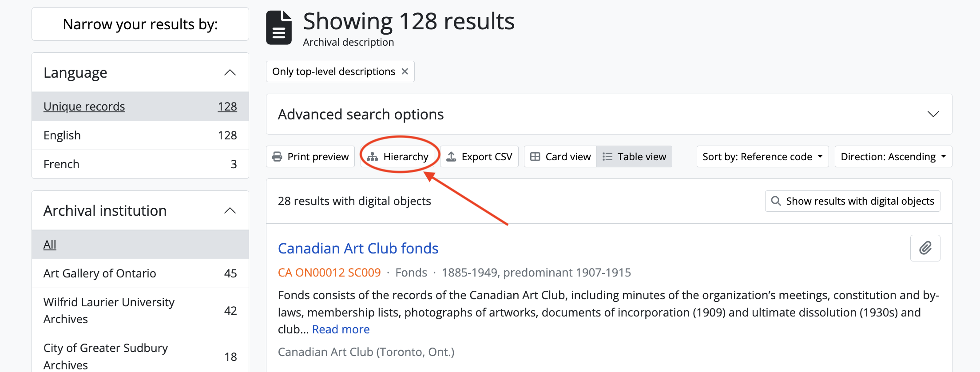Select Wilfrid Laurier University Archives filter
The height and width of the screenshot is (372, 980).
pyautogui.click(x=109, y=310)
